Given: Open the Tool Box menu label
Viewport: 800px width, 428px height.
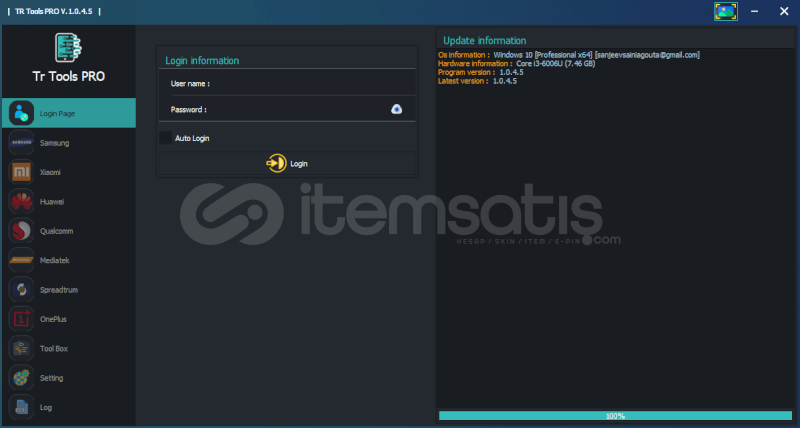Looking at the screenshot, I should [54, 348].
